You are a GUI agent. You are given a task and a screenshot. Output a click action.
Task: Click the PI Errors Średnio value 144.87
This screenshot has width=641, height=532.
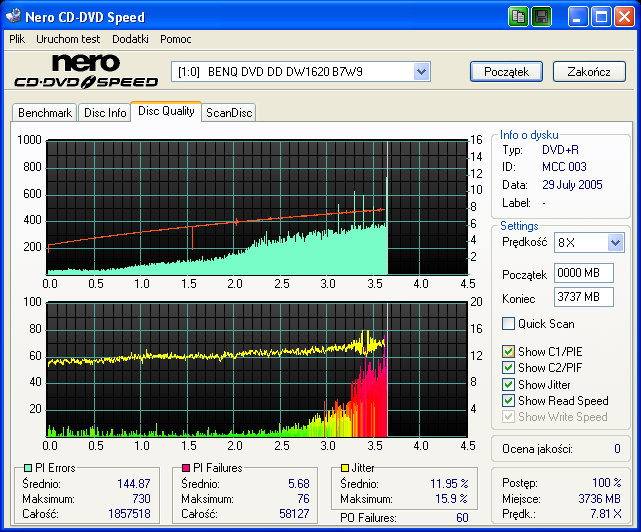click(134, 484)
